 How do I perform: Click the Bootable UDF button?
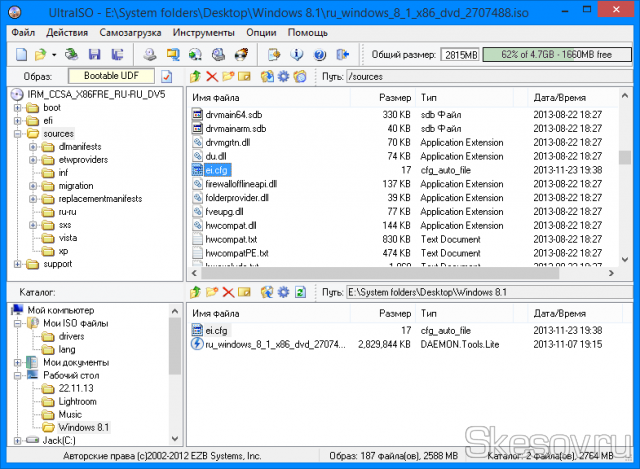[x=110, y=76]
